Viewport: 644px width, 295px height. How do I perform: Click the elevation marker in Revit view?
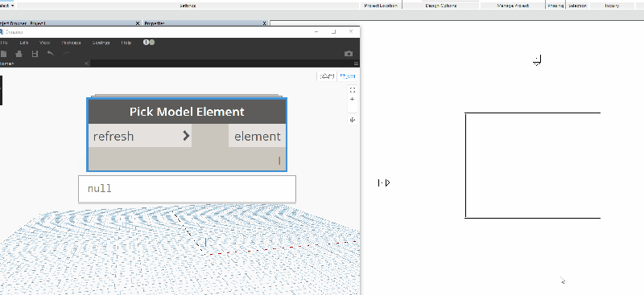tap(384, 182)
